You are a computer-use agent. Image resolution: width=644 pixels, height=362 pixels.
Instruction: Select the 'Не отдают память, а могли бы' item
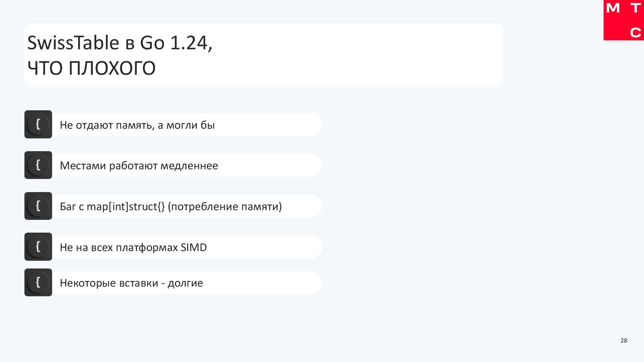pyautogui.click(x=137, y=125)
